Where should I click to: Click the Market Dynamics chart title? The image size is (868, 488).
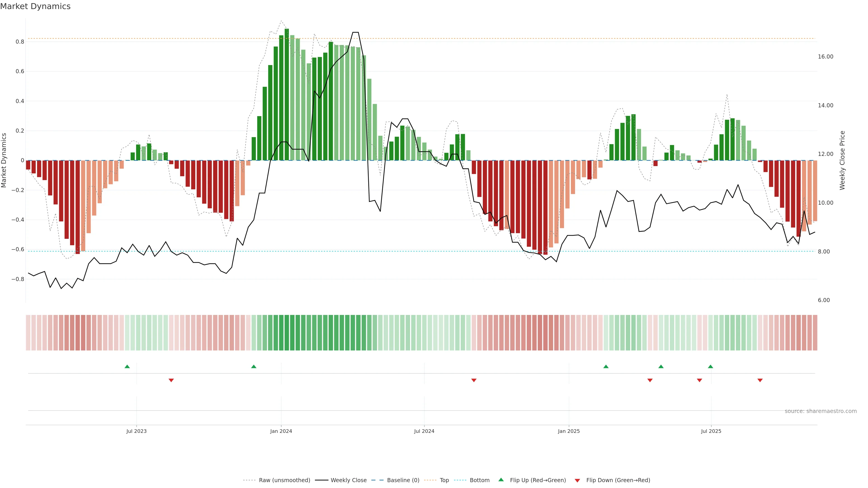(35, 6)
